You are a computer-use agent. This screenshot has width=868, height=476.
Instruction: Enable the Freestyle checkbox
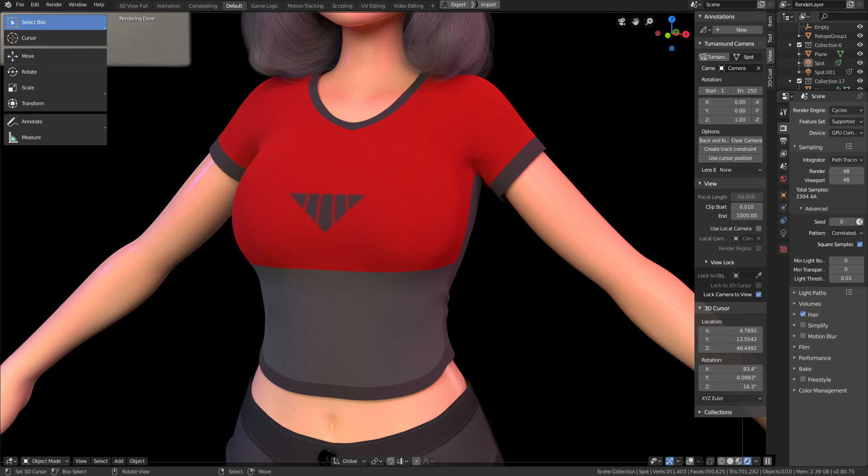(803, 379)
